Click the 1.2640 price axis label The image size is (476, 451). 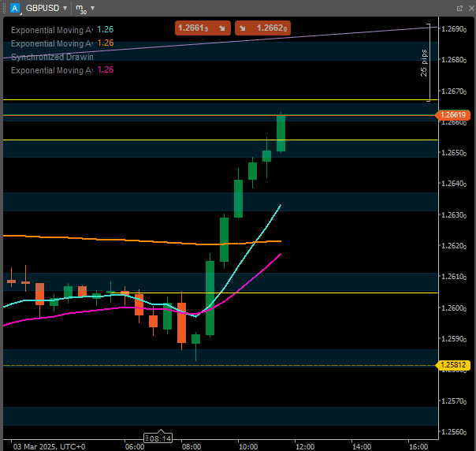tap(453, 184)
